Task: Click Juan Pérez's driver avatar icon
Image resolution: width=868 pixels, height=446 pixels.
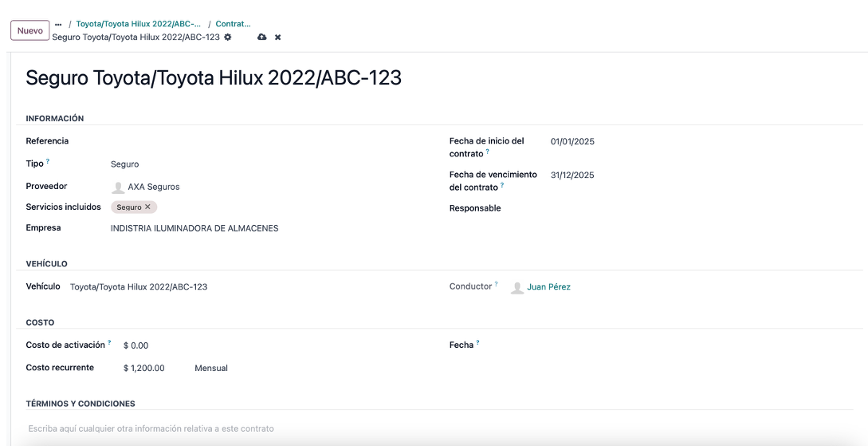Action: pyautogui.click(x=517, y=287)
